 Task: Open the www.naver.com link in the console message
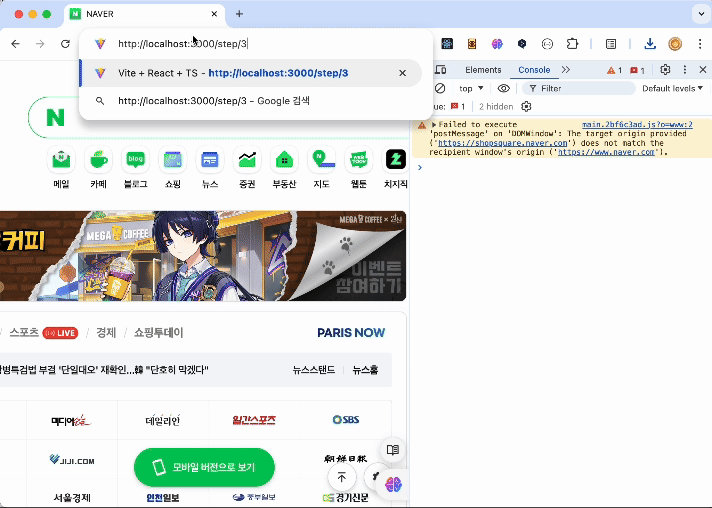[x=606, y=152]
